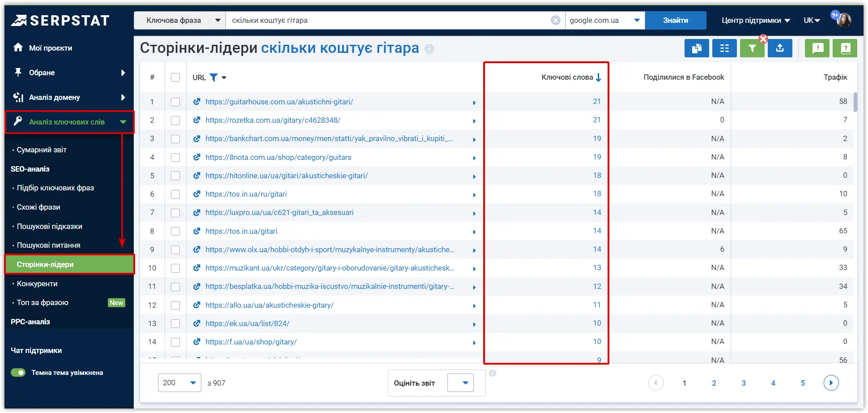Check the box for row 6 tos.in.ua/ru/gitari
This screenshot has width=868, height=413.
pos(175,194)
